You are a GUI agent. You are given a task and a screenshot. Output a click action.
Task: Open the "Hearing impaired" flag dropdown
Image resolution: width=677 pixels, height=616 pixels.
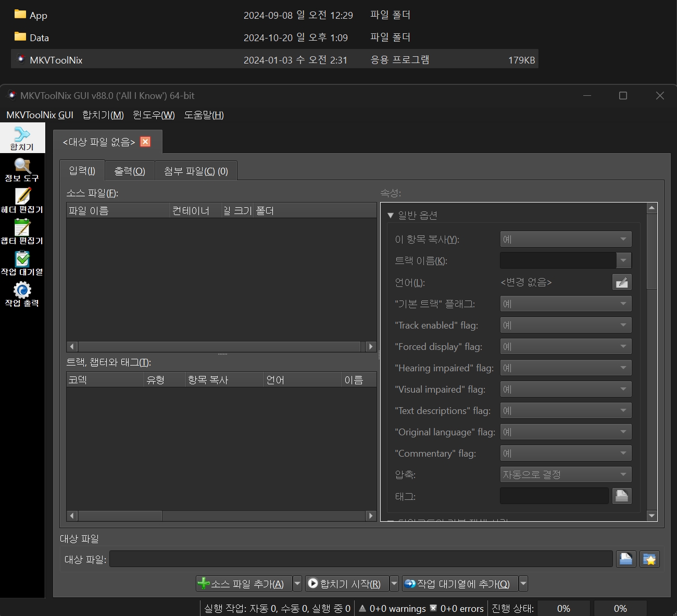coord(566,368)
